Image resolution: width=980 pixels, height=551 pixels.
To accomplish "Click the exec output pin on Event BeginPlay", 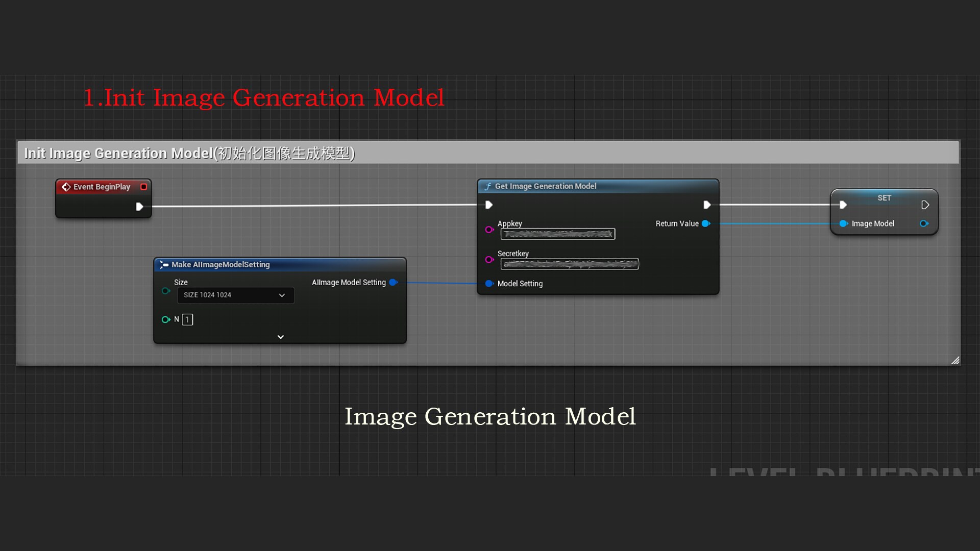I will tap(139, 207).
